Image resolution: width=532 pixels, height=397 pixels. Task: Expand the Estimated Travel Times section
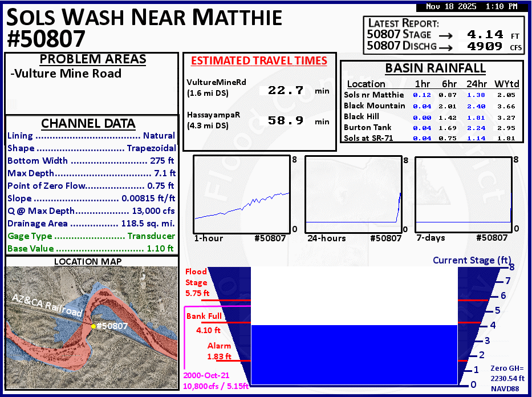click(x=259, y=60)
